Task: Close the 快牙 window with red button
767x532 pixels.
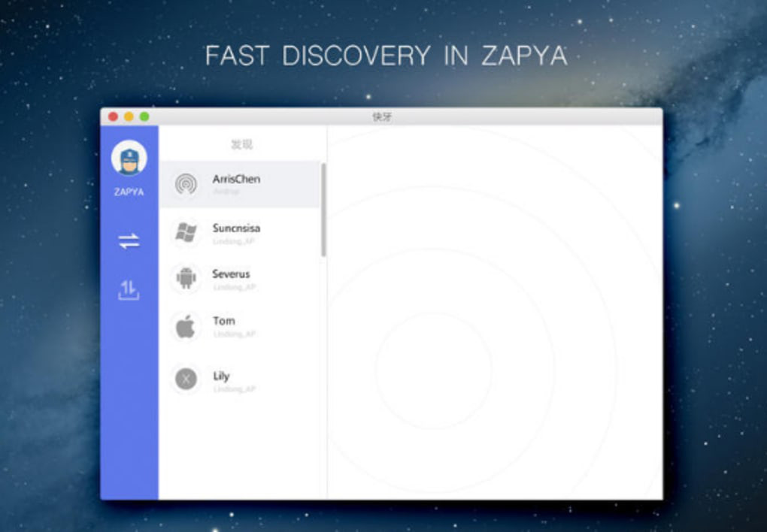Action: click(113, 116)
